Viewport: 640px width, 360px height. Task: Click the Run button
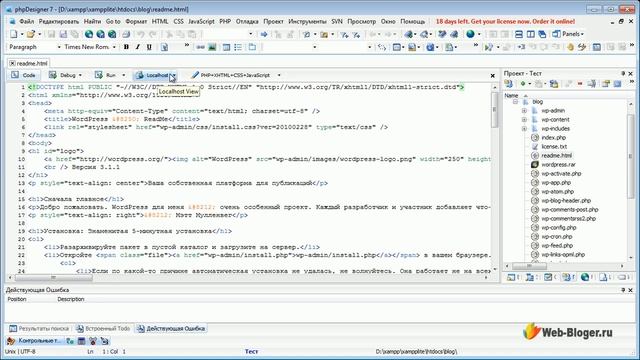click(105, 75)
